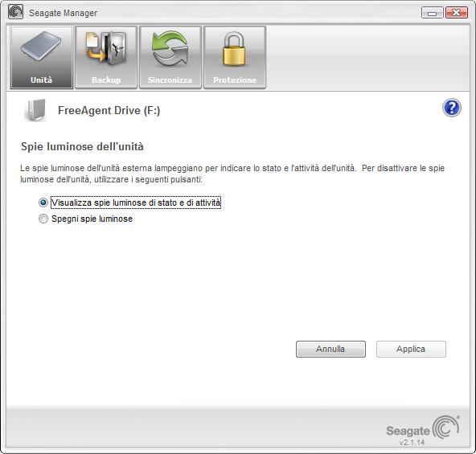Click the Annulla button
476x454 pixels.
(330, 349)
